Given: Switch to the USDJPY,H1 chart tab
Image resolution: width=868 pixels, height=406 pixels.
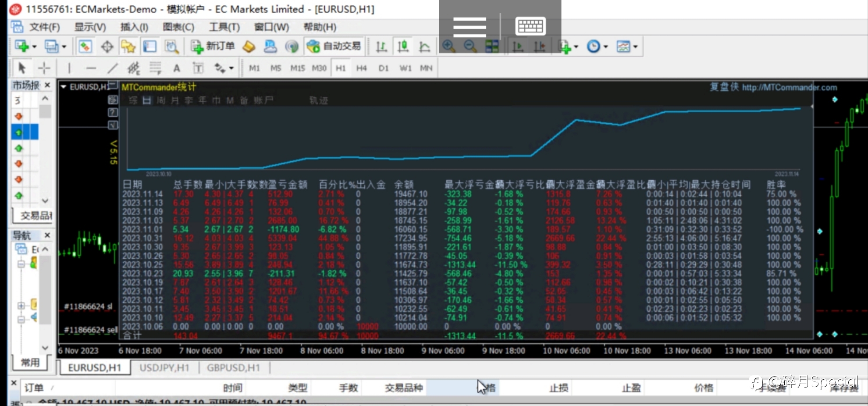Looking at the screenshot, I should pyautogui.click(x=164, y=367).
